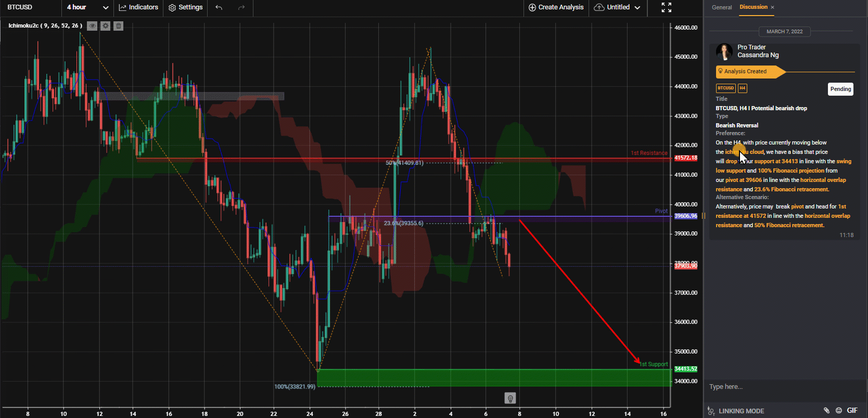Viewport: 868px width, 418px height.
Task: Click the 'ichimoku cloud' link in the analysis
Action: [x=745, y=152]
